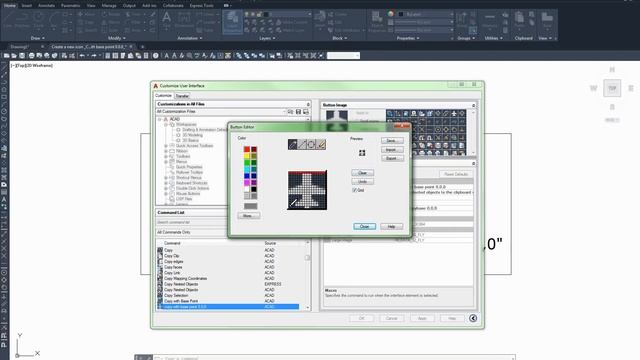Click the Close button in Button Editor

pyautogui.click(x=364, y=227)
